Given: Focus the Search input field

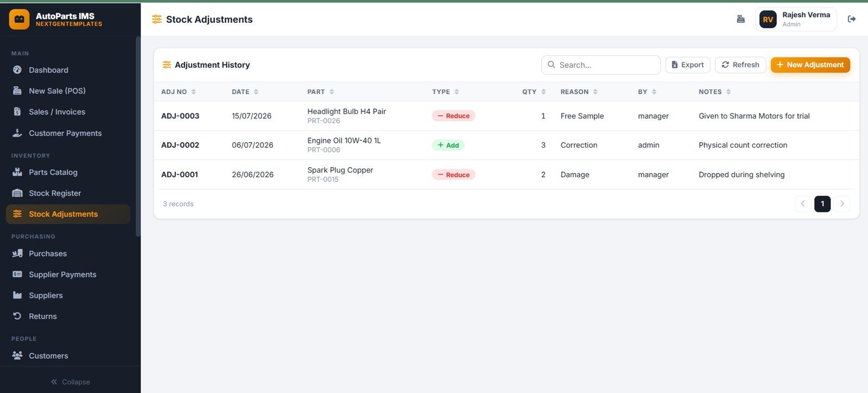Looking at the screenshot, I should [x=601, y=65].
